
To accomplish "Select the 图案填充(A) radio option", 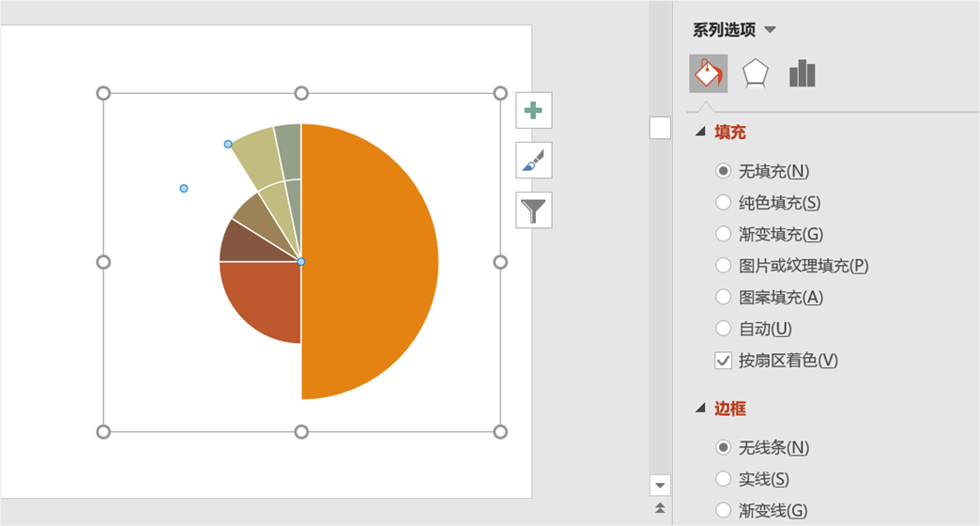I will point(723,297).
